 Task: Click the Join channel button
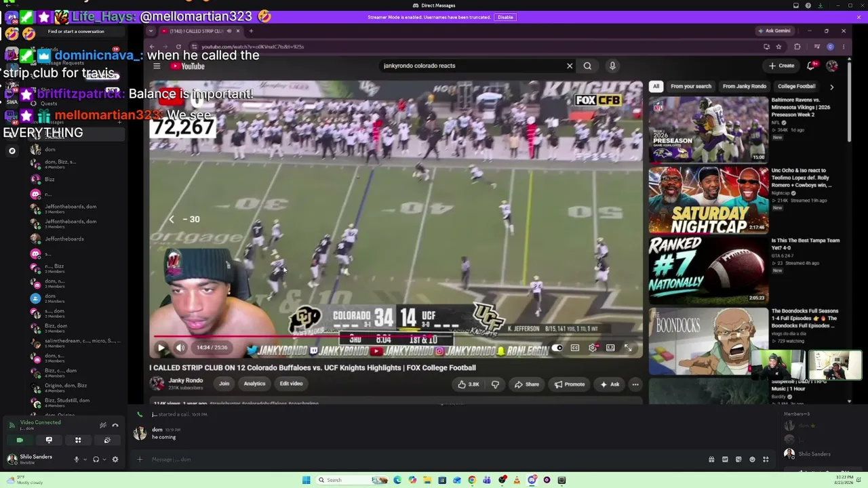(224, 384)
